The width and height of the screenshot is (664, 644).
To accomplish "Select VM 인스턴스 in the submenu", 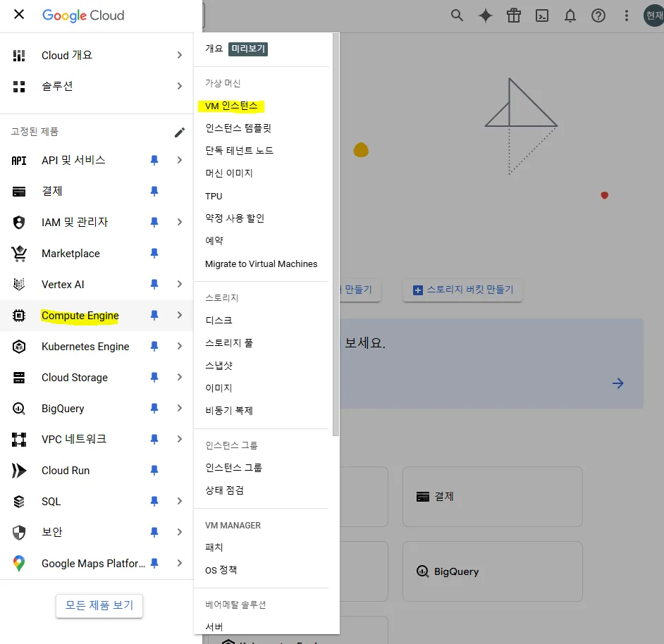I will point(231,106).
